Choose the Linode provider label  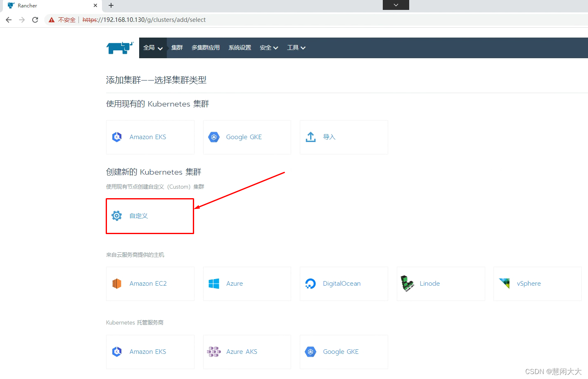[430, 284]
